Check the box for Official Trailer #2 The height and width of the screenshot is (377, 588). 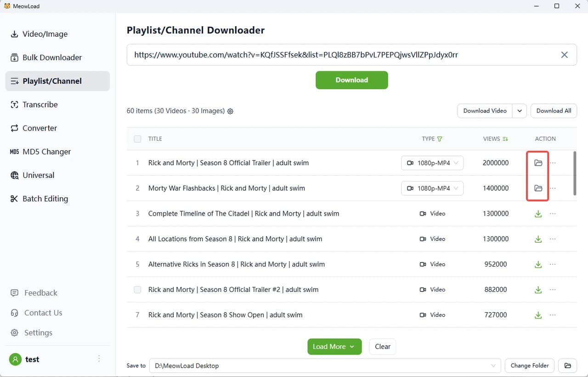click(137, 290)
